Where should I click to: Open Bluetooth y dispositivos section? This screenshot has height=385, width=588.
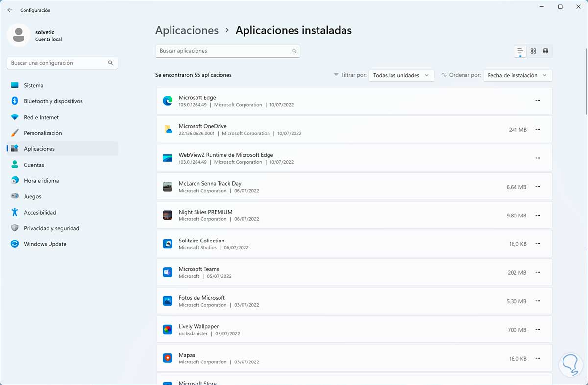(62, 101)
